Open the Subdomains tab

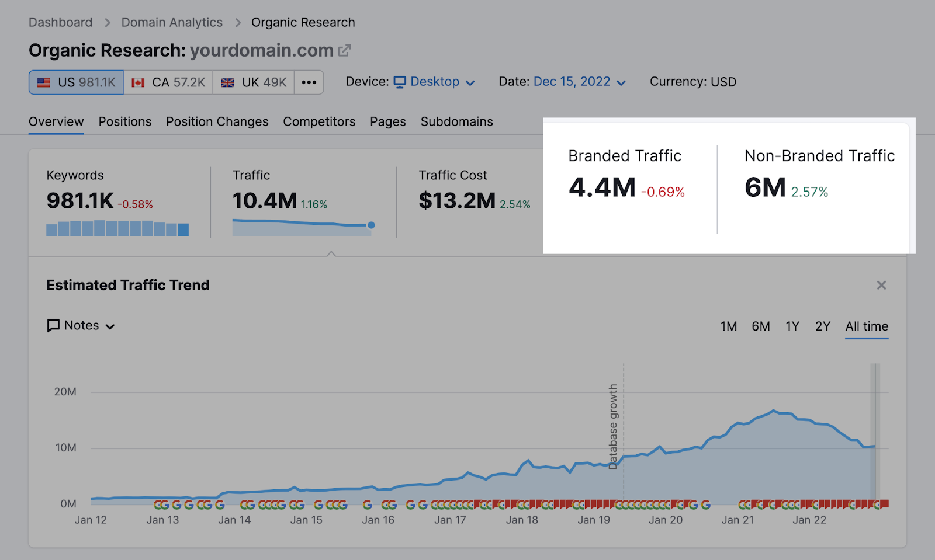pos(457,121)
